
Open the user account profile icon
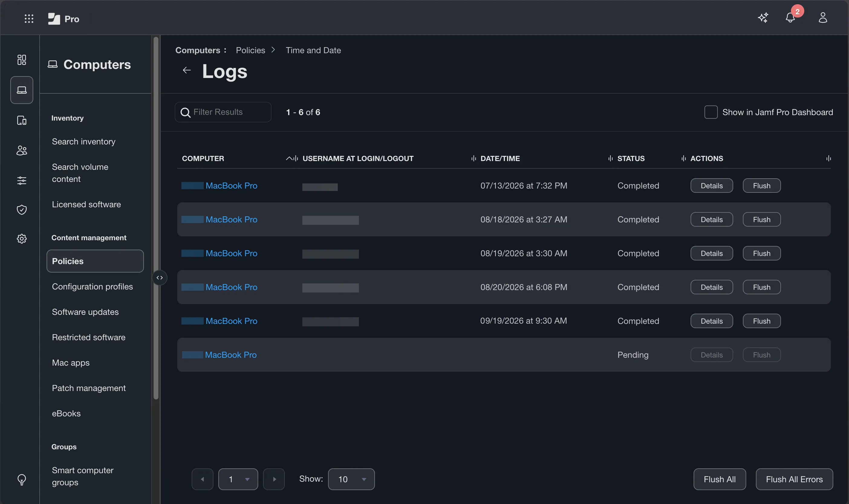(x=822, y=18)
